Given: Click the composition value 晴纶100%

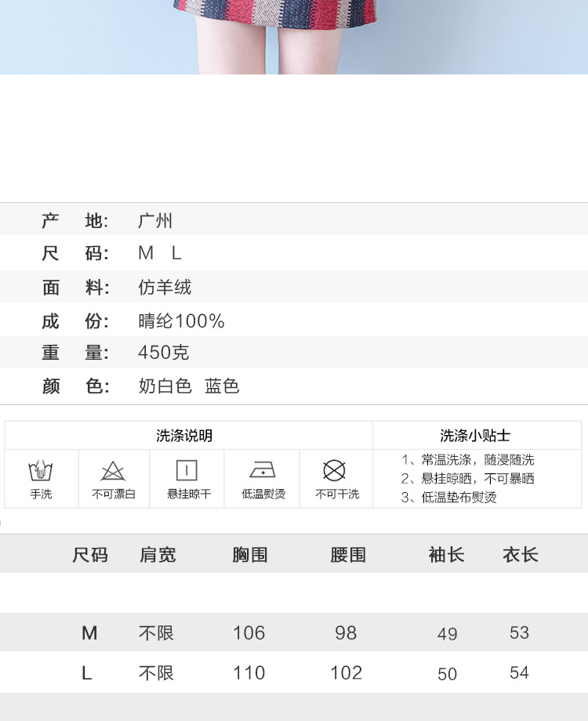Looking at the screenshot, I should click(x=181, y=321).
